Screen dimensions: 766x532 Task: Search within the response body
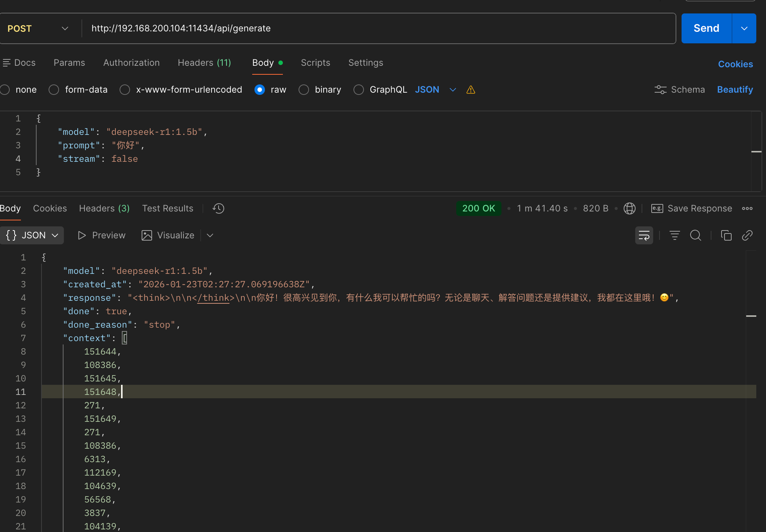[x=695, y=235]
